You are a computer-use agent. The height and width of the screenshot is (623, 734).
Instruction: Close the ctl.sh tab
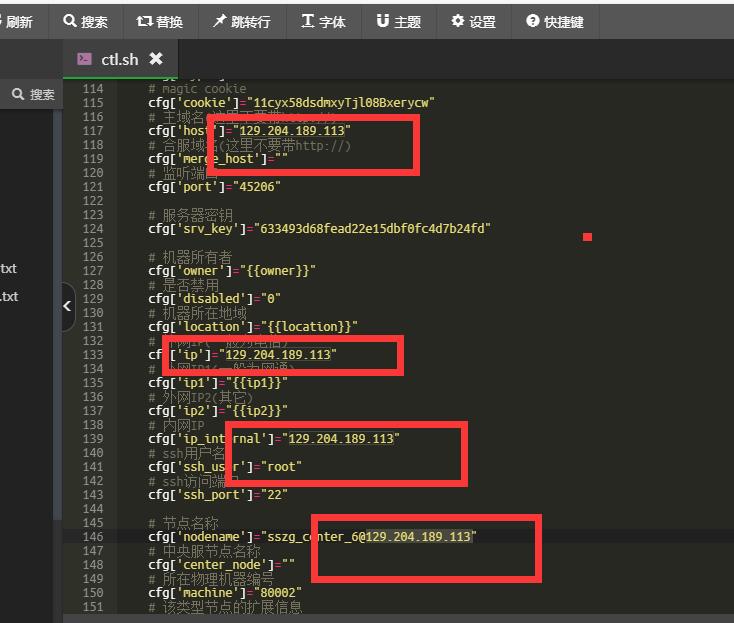(x=156, y=59)
